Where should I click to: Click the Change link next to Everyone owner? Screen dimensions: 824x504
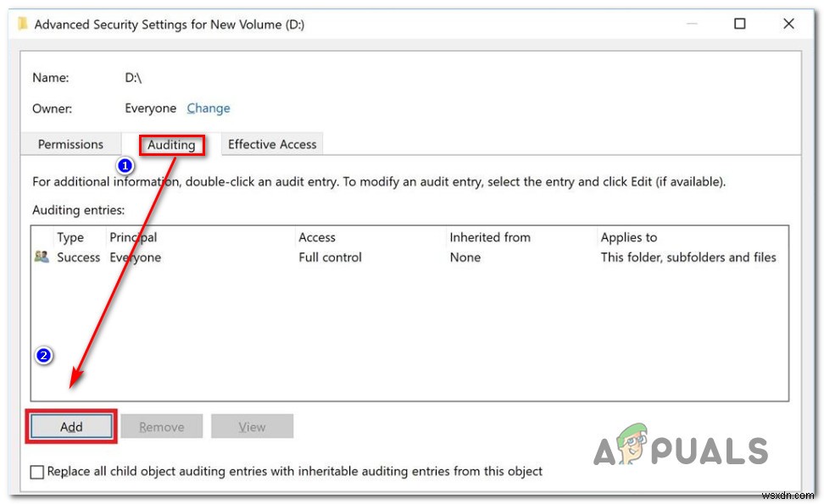(x=208, y=108)
